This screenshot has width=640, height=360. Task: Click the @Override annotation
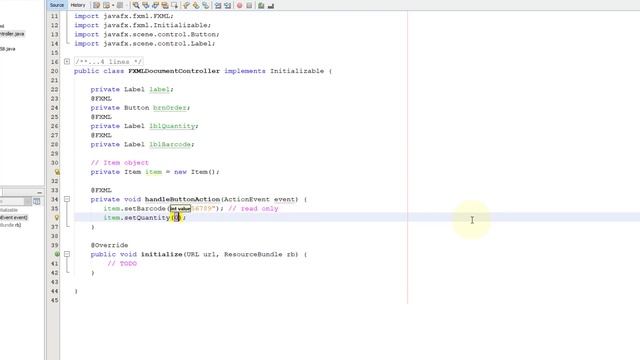(109, 245)
